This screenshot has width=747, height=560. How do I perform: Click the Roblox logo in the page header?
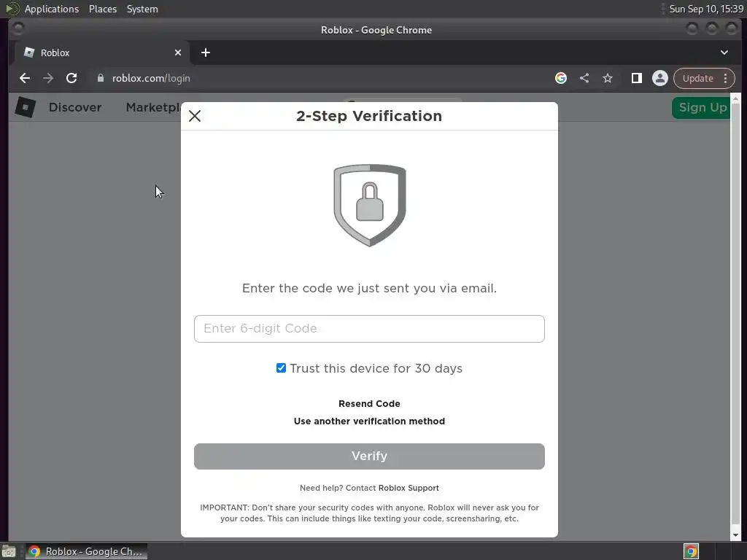[x=26, y=107]
